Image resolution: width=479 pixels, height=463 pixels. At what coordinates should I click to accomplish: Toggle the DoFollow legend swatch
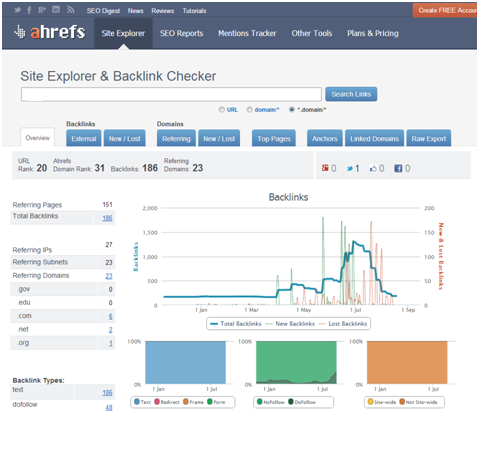coord(291,402)
